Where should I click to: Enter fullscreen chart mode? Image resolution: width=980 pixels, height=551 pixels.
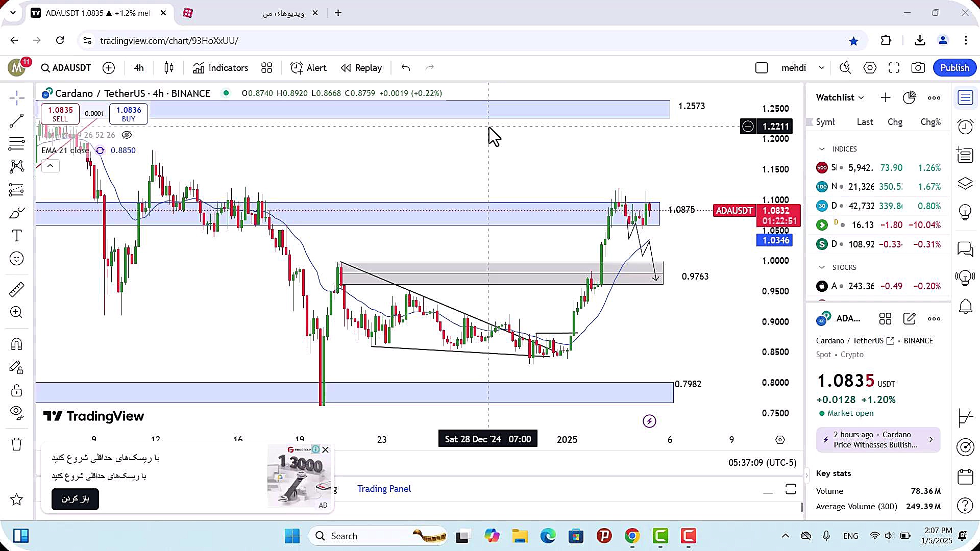pyautogui.click(x=894, y=68)
